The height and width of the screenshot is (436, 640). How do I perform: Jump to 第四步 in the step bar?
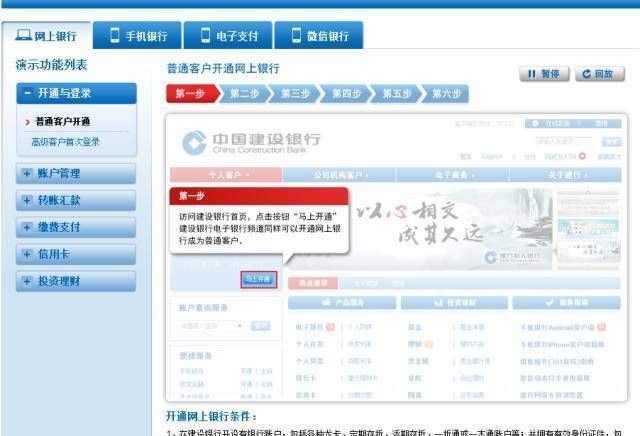(346, 94)
